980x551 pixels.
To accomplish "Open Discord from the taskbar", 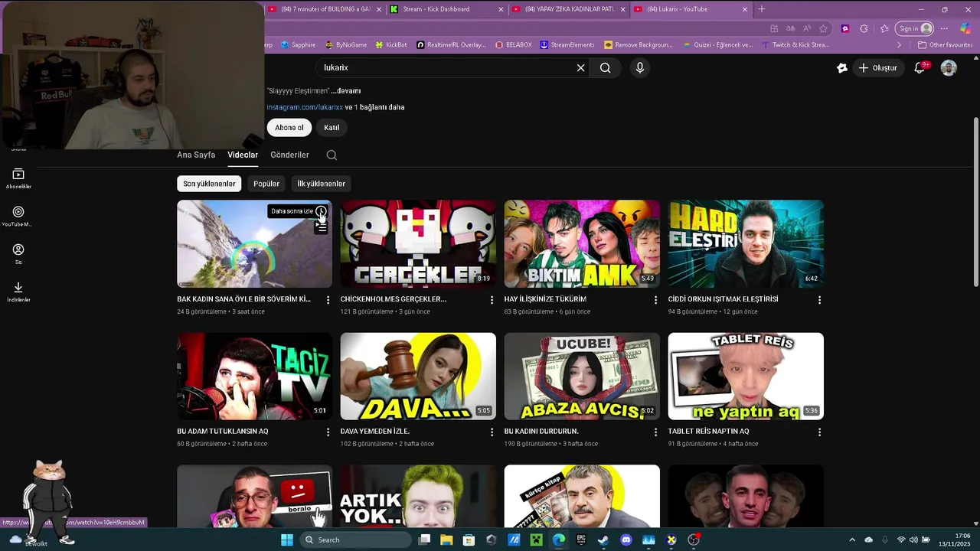I will point(626,540).
